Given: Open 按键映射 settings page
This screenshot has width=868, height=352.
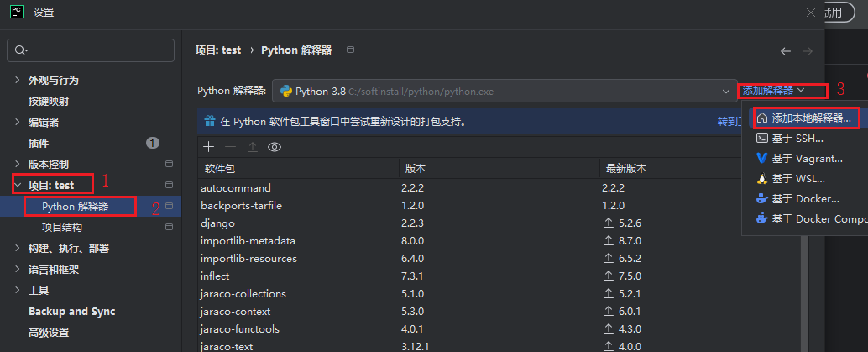Looking at the screenshot, I should 49,102.
